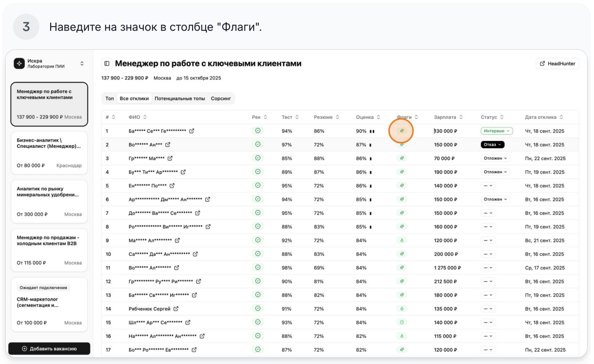
Task: Switch to Сорсинг tab
Action: [221, 99]
